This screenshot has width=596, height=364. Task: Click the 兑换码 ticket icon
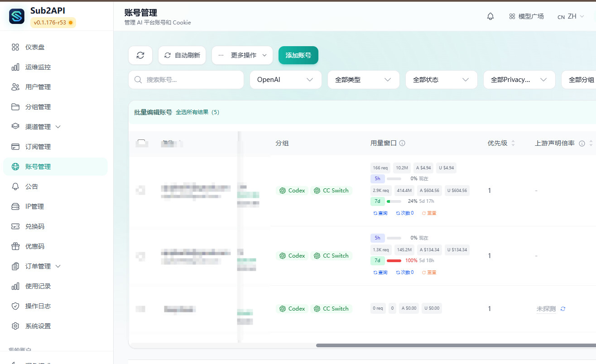pyautogui.click(x=15, y=226)
